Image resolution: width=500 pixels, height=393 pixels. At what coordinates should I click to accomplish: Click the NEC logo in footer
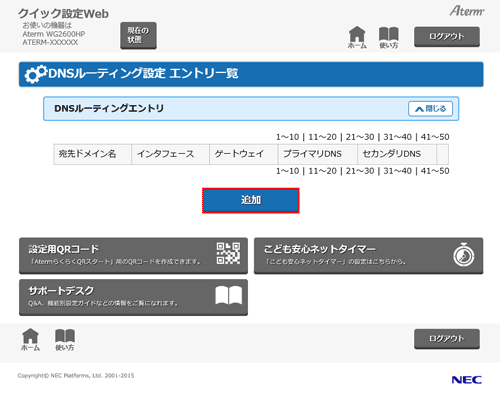pyautogui.click(x=467, y=380)
